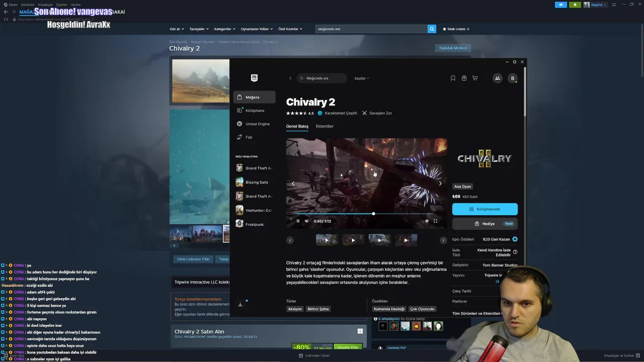Open Steam İstek Listesi link

pyautogui.click(x=456, y=29)
